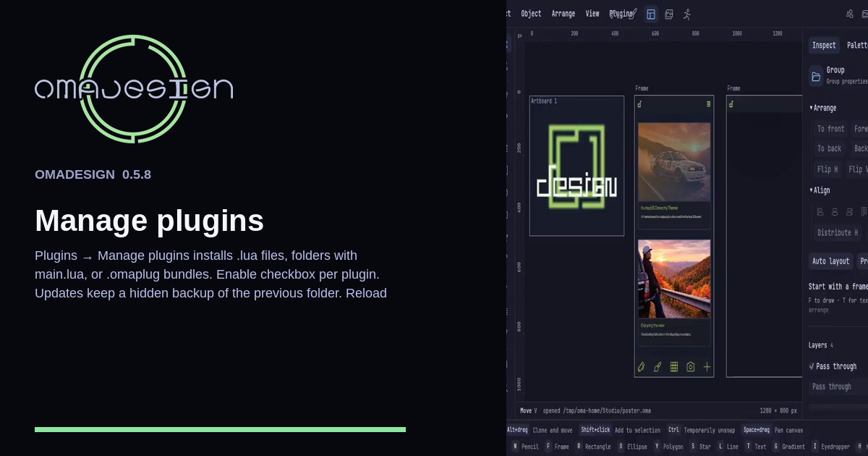Click the align right icon under Align

click(849, 212)
